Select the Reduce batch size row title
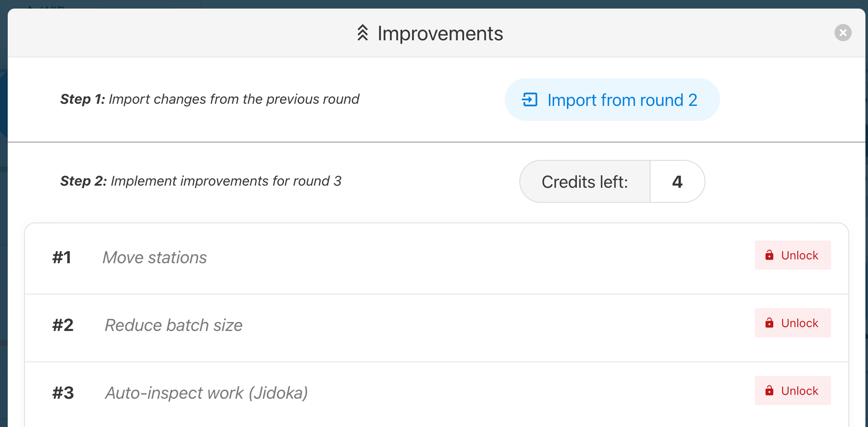Screen dimensions: 868x427 tap(174, 325)
